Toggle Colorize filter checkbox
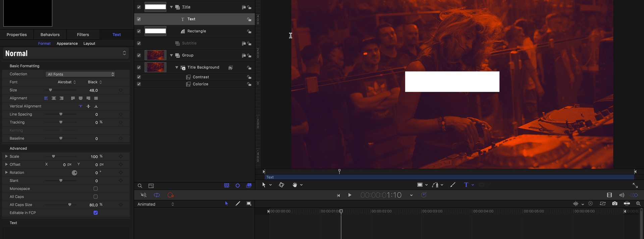The height and width of the screenshot is (239, 644). [139, 84]
